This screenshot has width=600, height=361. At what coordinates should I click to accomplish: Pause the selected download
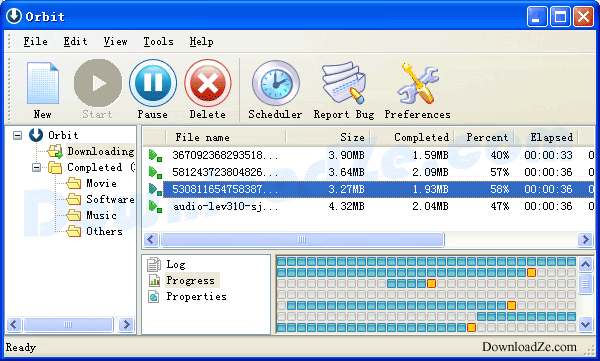pos(153,83)
